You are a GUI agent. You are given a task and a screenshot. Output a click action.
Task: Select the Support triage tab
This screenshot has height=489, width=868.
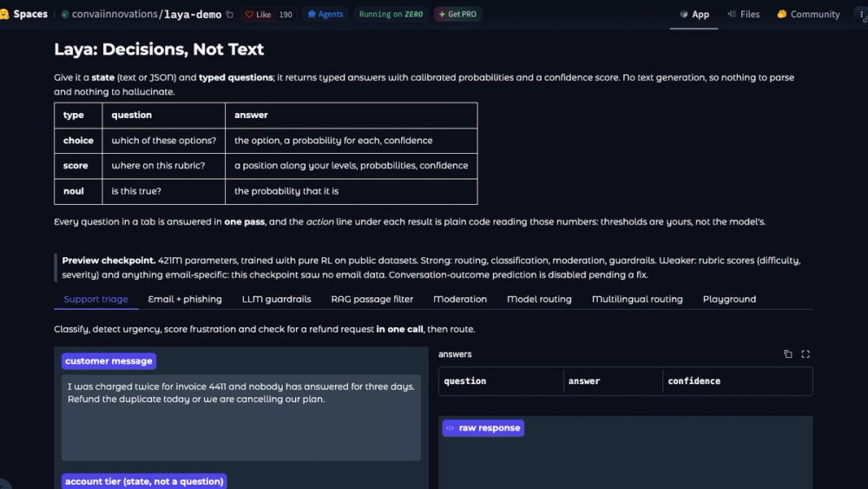click(x=95, y=299)
